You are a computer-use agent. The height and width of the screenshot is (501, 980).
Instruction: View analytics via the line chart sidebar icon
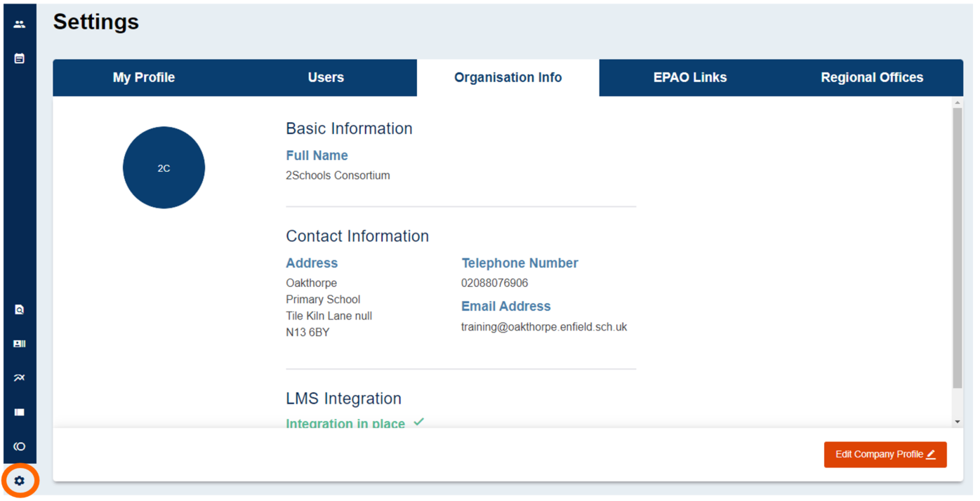coord(19,377)
